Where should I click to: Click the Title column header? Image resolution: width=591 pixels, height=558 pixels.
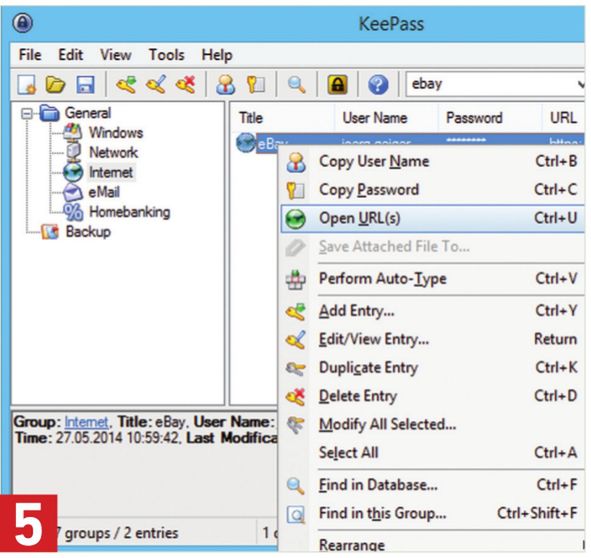[x=282, y=118]
